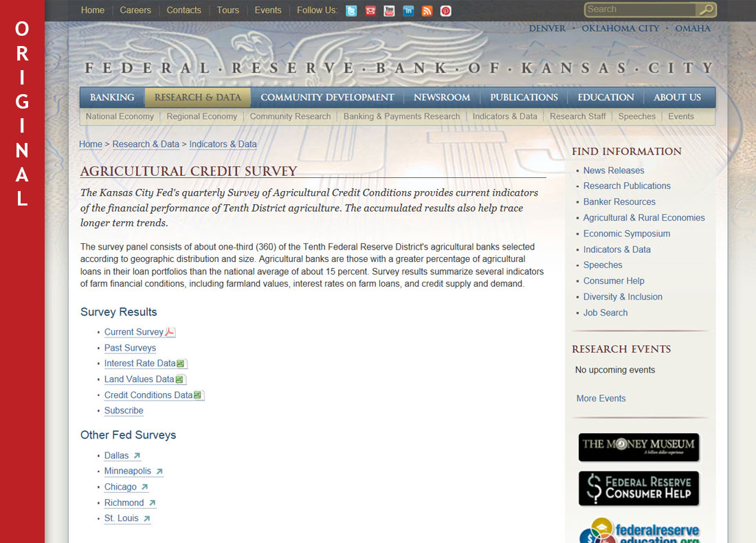Go to the Oklahoma City branch link
Screen dimensions: 756x543
click(x=620, y=28)
